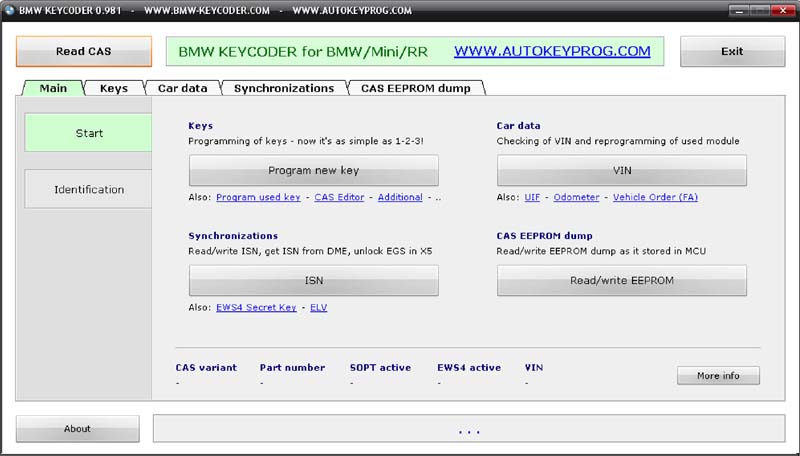This screenshot has height=456, width=800.
Task: Click the status bar field showing dots
Action: (x=469, y=428)
